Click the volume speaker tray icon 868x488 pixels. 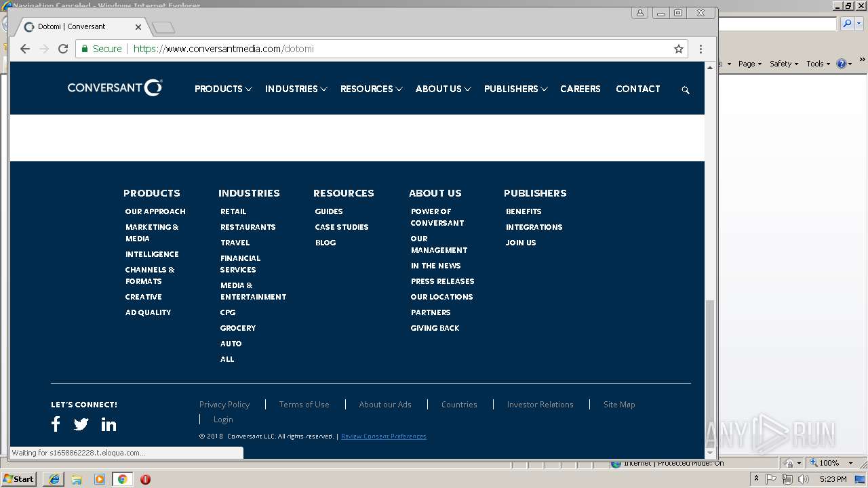[x=804, y=479]
